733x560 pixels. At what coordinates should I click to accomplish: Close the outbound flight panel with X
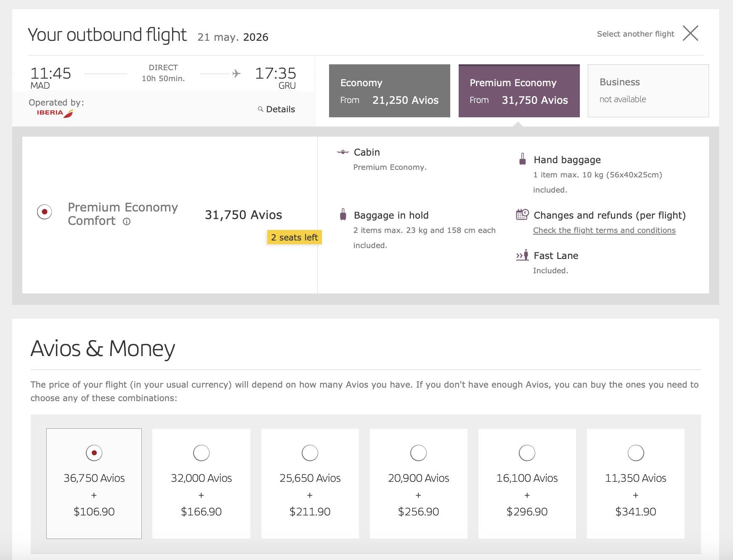point(690,33)
